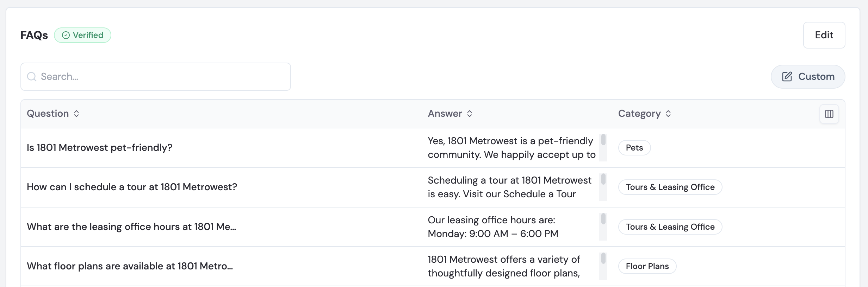
Task: Click the Floor Plans category tag
Action: [647, 266]
